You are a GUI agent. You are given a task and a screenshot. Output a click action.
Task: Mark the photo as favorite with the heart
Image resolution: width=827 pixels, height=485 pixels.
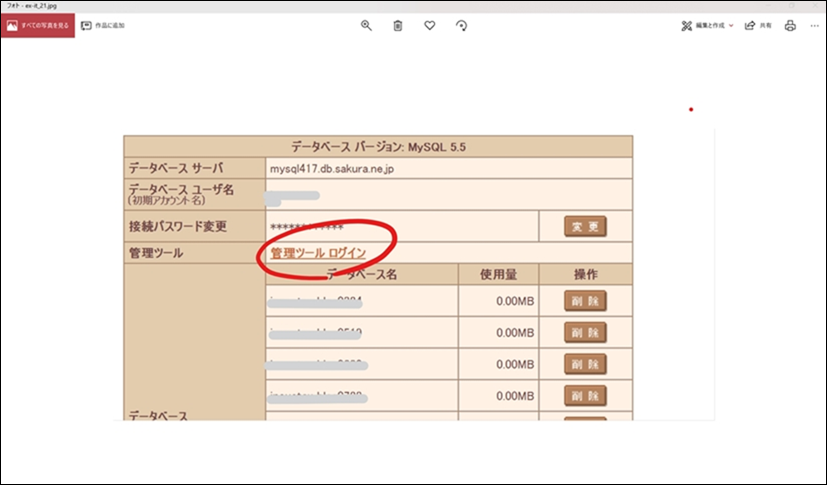pos(430,25)
